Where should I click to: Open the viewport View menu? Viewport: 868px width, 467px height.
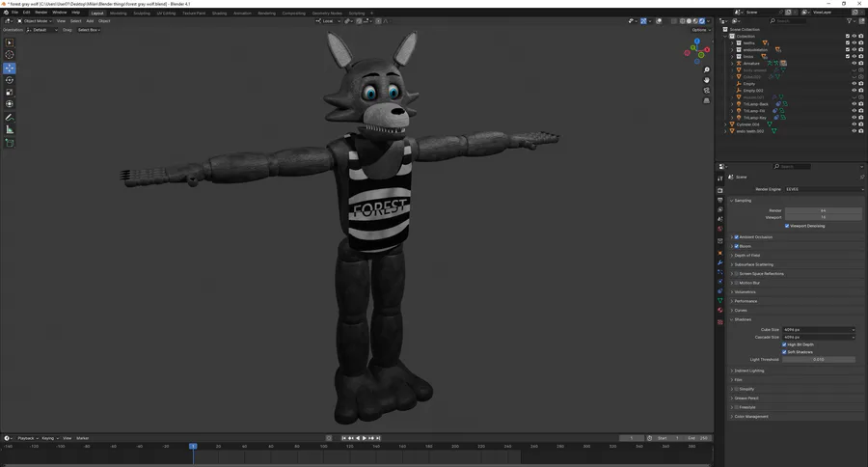[61, 21]
